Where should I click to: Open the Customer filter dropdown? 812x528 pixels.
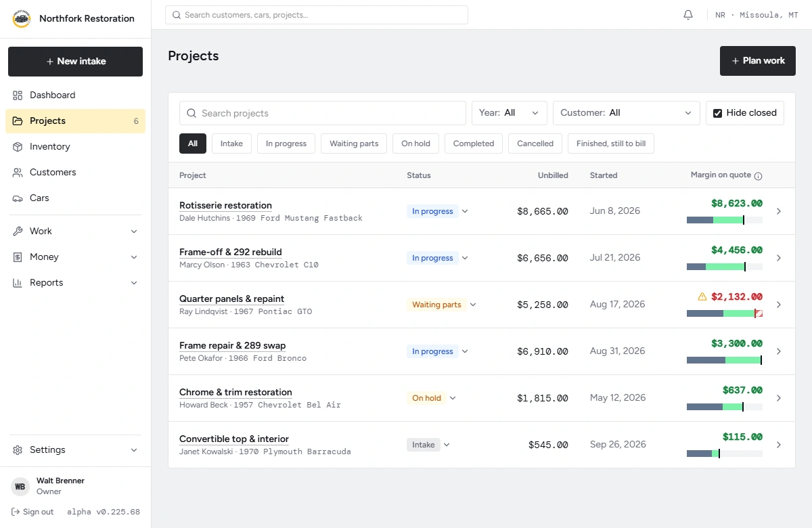pyautogui.click(x=627, y=113)
